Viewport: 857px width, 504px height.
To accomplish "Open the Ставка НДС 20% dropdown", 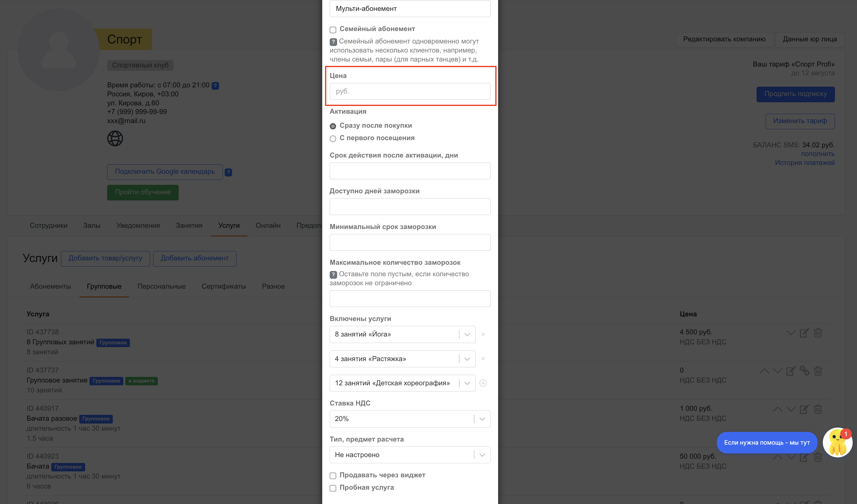I will pyautogui.click(x=410, y=419).
